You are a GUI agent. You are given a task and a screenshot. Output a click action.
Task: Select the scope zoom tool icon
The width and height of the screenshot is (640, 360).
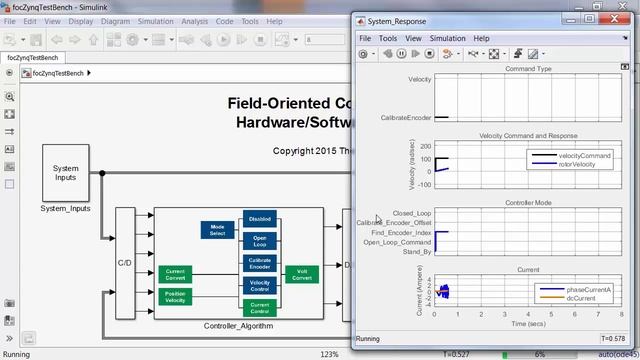coord(473,54)
